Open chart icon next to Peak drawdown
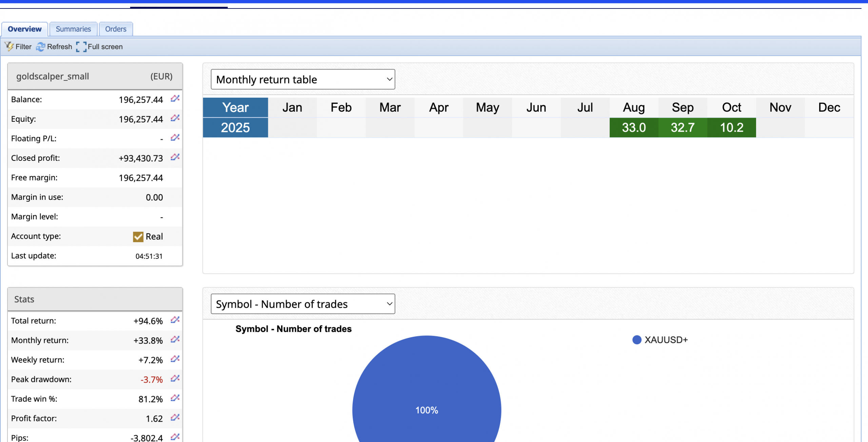 pos(175,379)
